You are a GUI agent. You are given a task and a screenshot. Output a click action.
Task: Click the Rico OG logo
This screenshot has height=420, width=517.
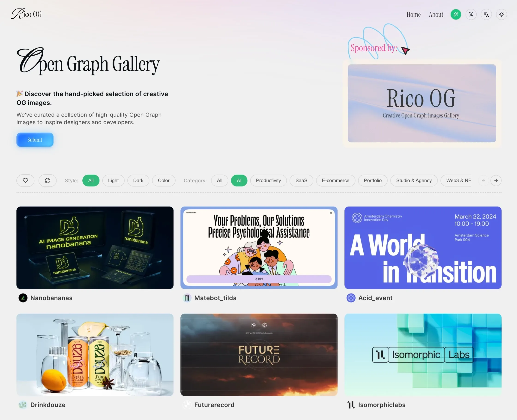[26, 14]
